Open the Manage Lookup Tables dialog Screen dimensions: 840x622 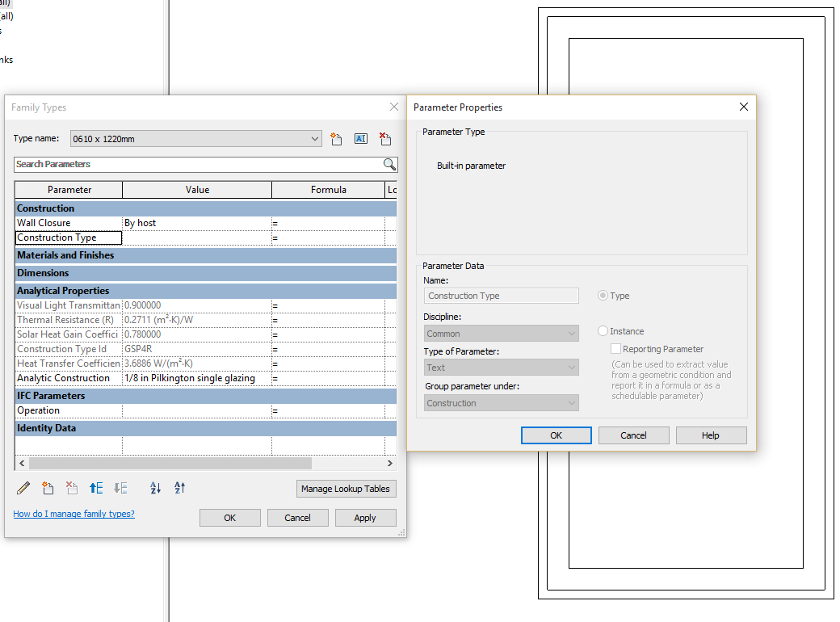pos(346,489)
